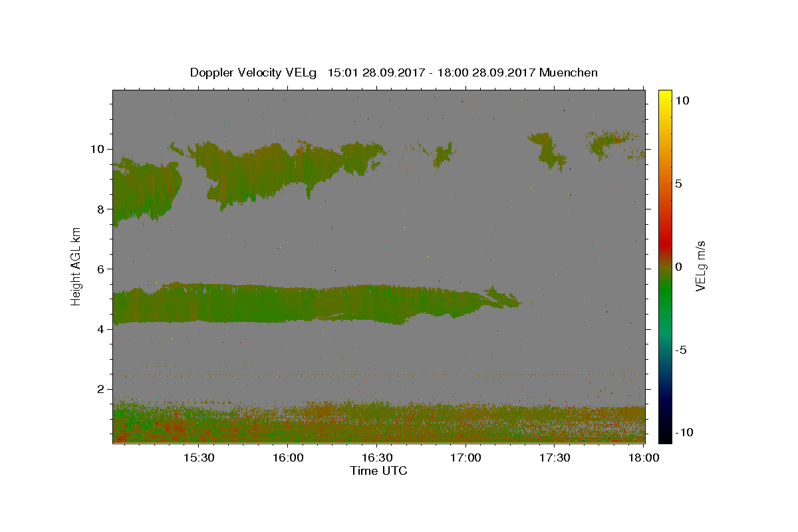The image size is (798, 532).
Task: Click the 15:30 time axis tick label
Action: (199, 458)
